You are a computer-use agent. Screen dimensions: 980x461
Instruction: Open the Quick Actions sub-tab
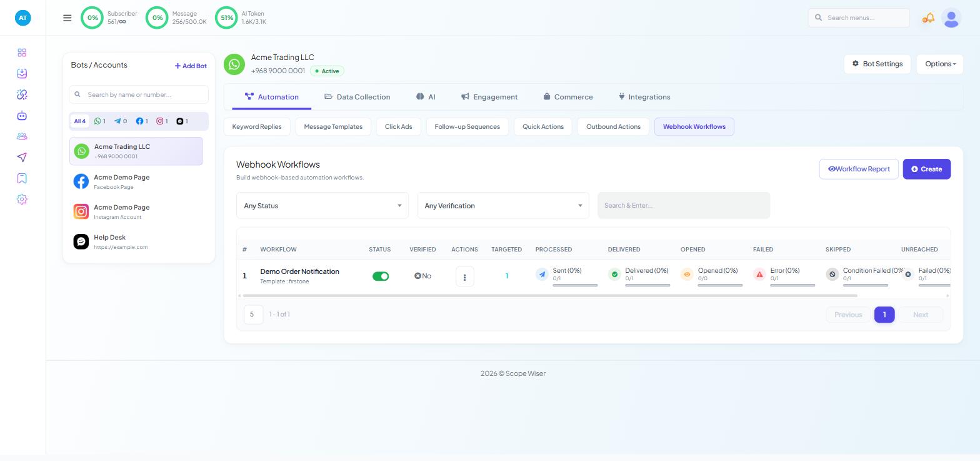point(543,126)
